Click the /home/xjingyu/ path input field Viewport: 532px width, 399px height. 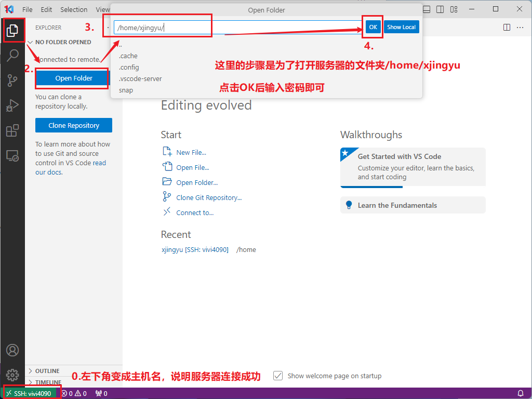pyautogui.click(x=237, y=28)
